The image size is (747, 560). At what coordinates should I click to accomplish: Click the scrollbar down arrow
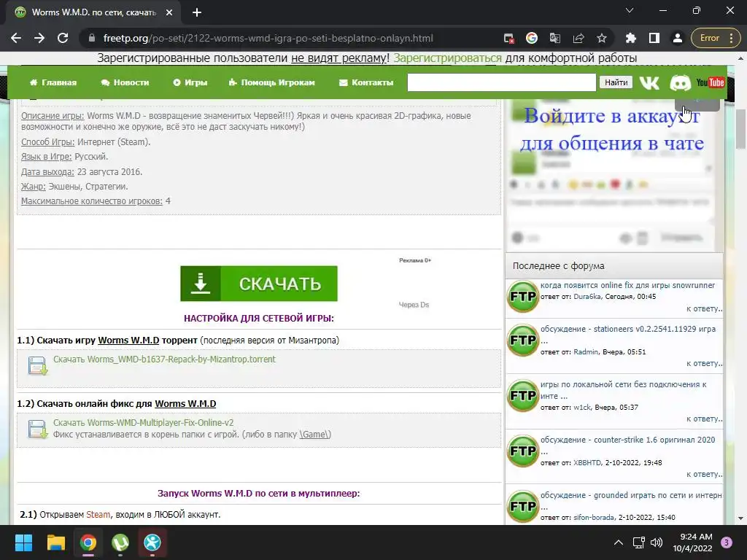(x=741, y=518)
